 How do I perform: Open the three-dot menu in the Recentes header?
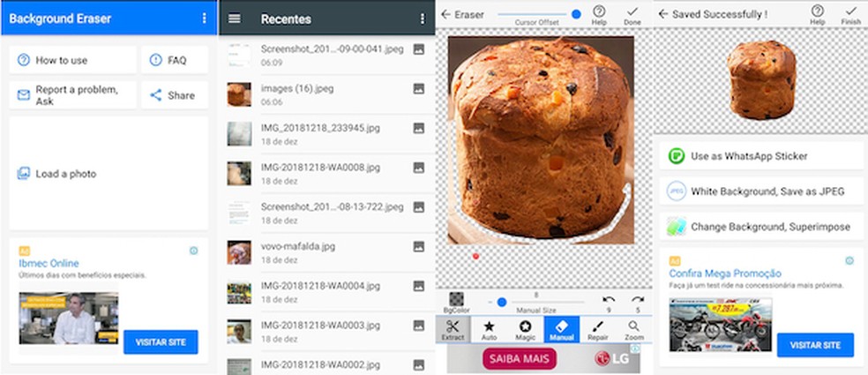[x=423, y=19]
